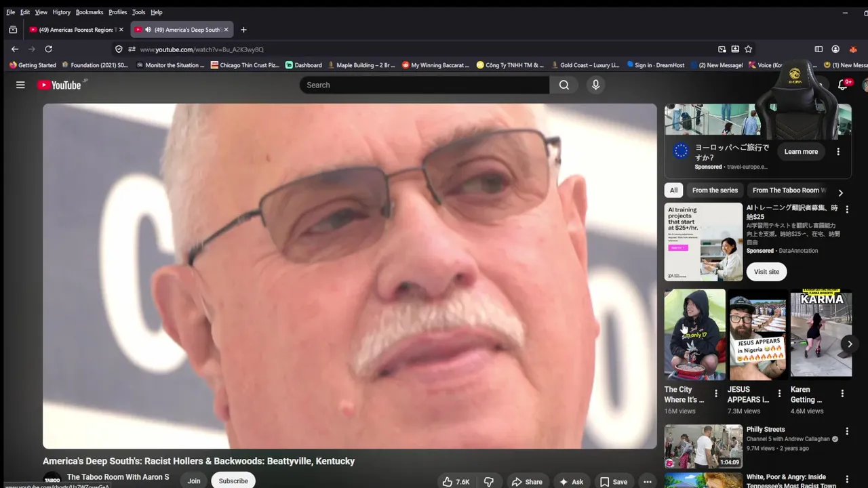Open the Tools menu
This screenshot has width=868, height=488.
pos(139,12)
